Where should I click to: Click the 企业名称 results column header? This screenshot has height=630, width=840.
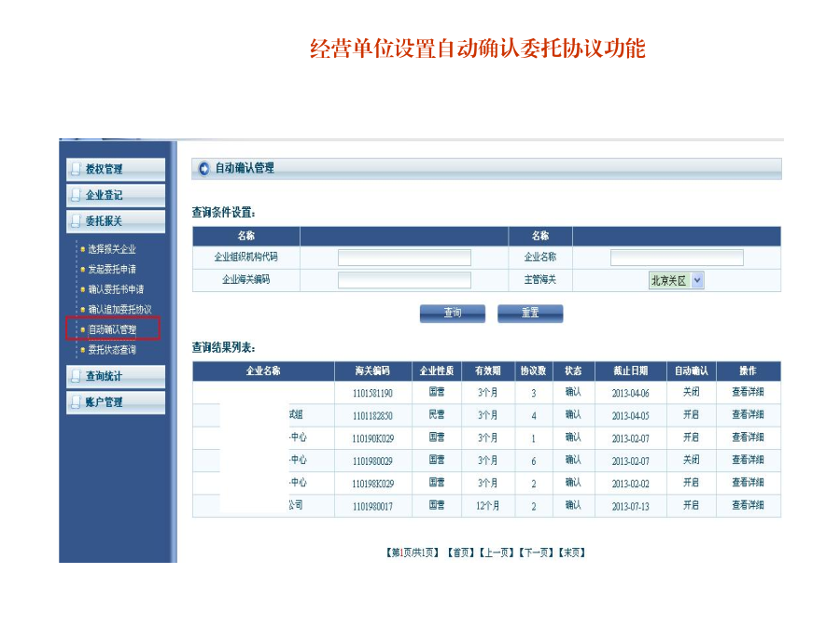(x=263, y=371)
